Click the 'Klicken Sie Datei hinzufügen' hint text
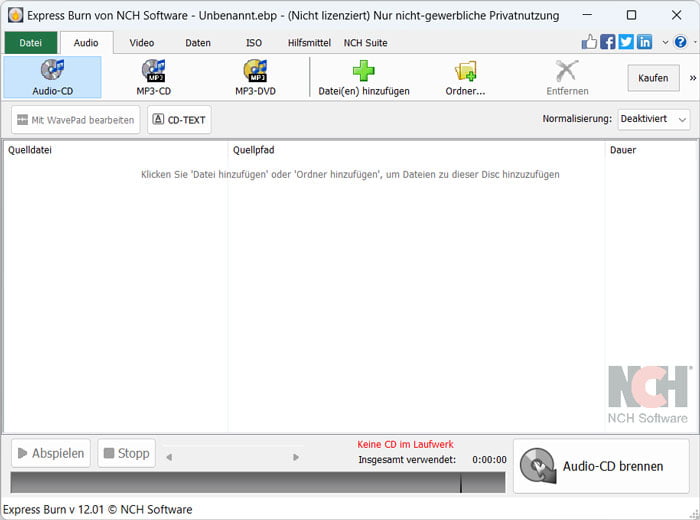700x520 pixels. [350, 175]
